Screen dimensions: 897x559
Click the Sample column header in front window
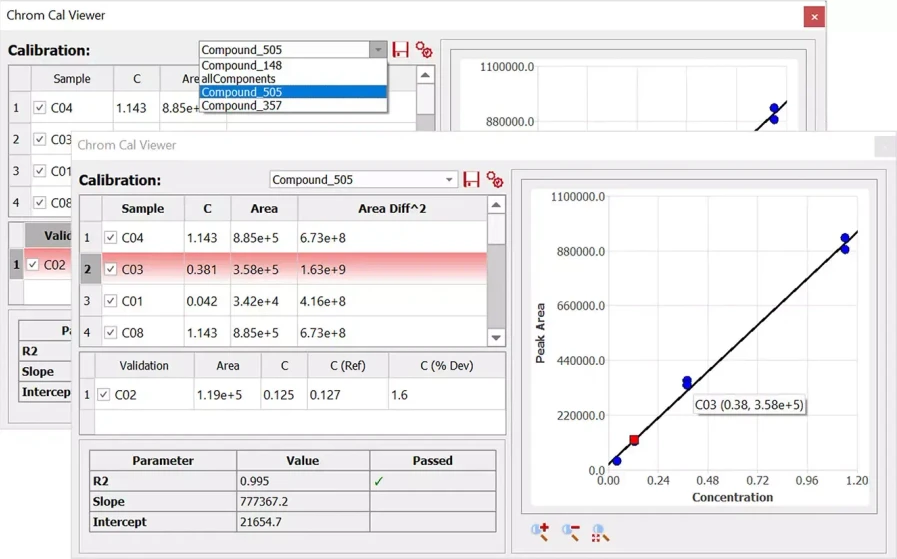(143, 209)
